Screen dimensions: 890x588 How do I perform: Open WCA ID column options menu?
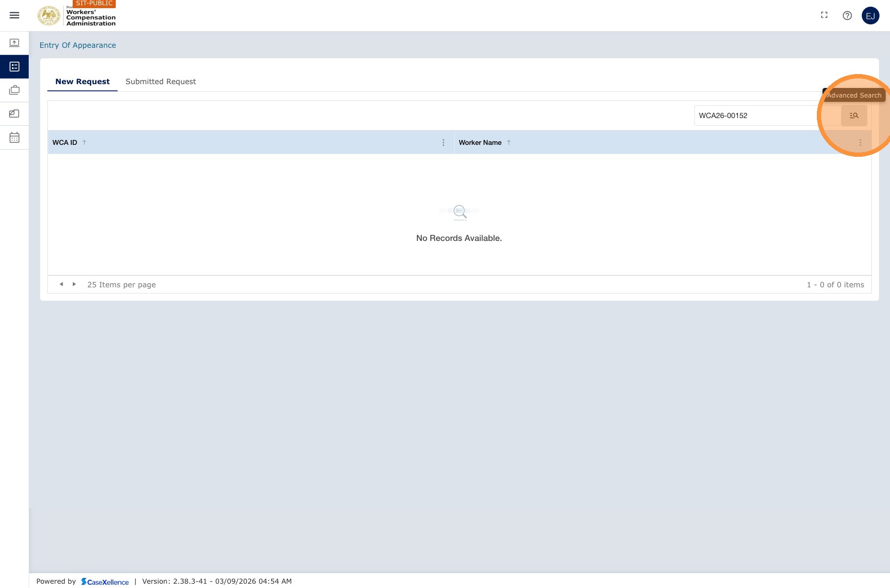click(x=443, y=142)
